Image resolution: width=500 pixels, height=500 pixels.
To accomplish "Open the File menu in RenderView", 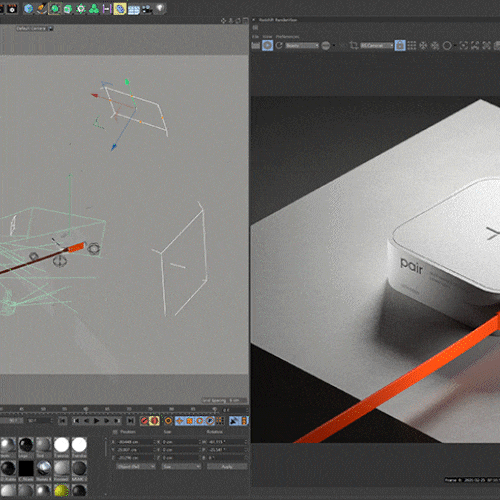I will 255,37.
